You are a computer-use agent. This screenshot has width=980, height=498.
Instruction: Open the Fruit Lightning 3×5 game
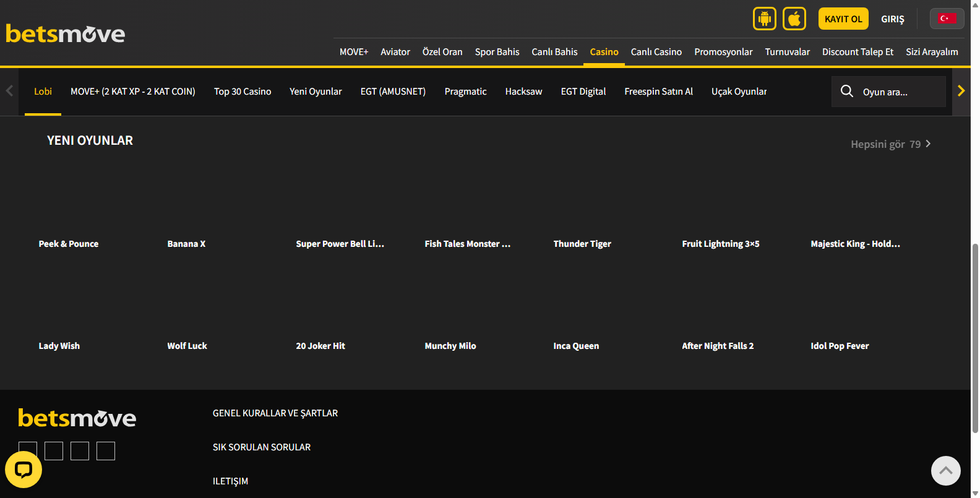[x=721, y=244]
